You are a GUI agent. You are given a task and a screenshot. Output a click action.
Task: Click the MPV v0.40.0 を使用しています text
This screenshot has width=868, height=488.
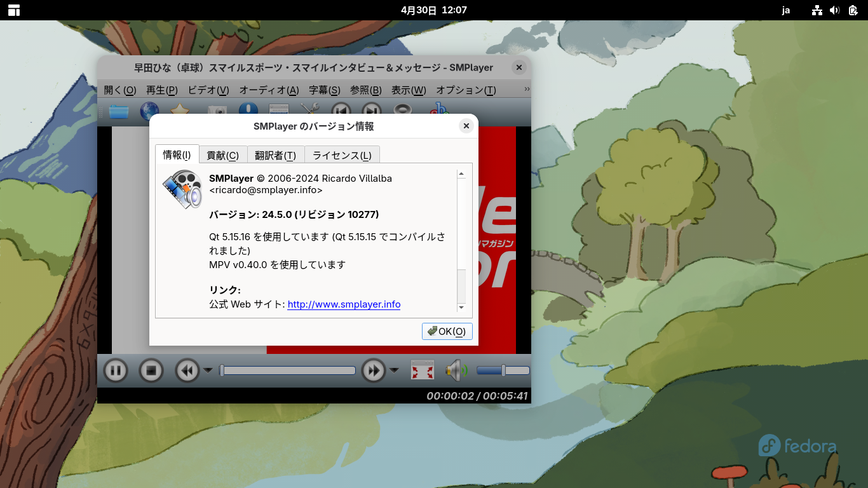click(x=278, y=264)
